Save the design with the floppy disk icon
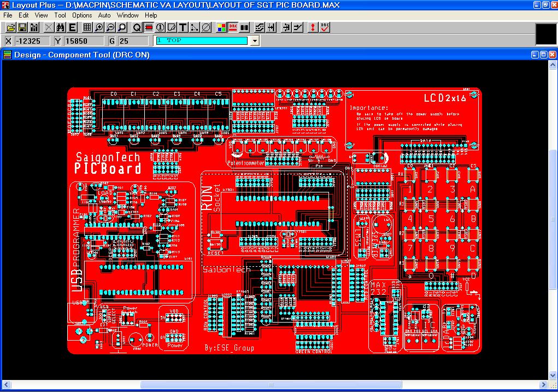Image resolution: width=558 pixels, height=392 pixels. [x=22, y=27]
